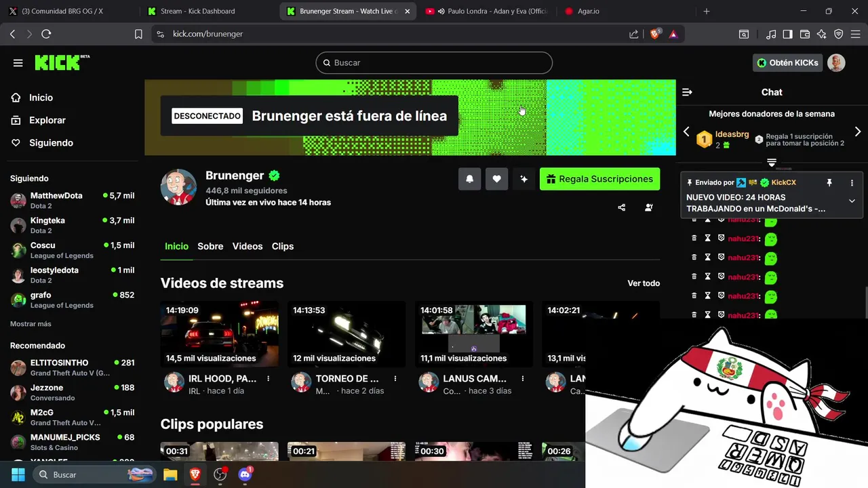Open Brave Shields icon in address bar

click(x=655, y=34)
